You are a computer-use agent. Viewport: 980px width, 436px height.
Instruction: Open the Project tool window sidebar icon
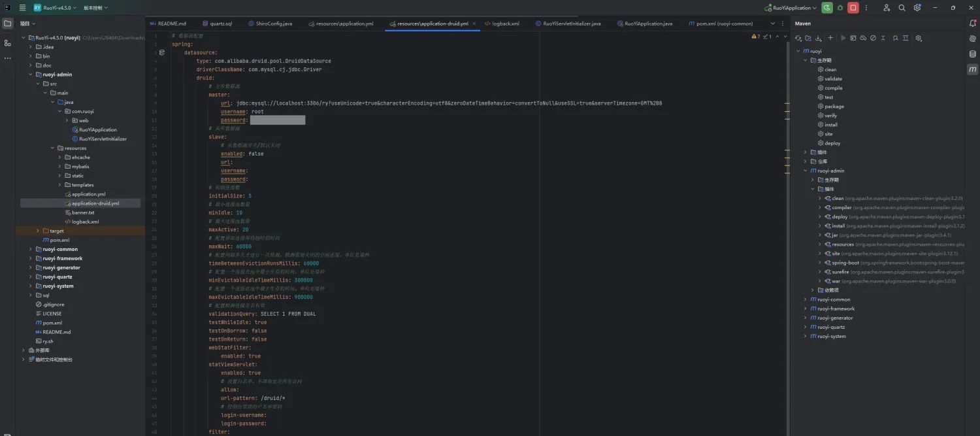pos(8,24)
